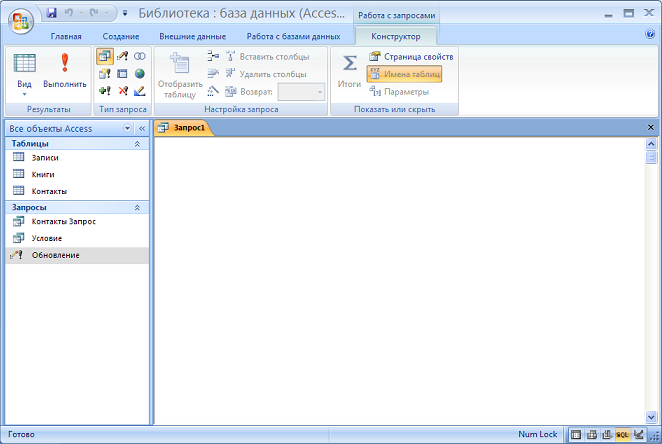Toggle Итоги sigma totals button
Image resolution: width=662 pixels, height=444 pixels.
point(349,72)
